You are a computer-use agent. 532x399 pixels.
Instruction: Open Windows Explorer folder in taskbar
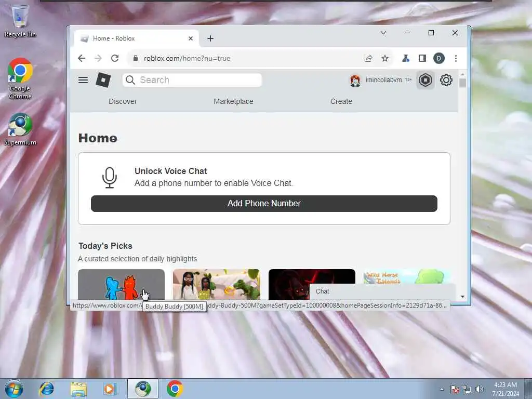click(79, 389)
